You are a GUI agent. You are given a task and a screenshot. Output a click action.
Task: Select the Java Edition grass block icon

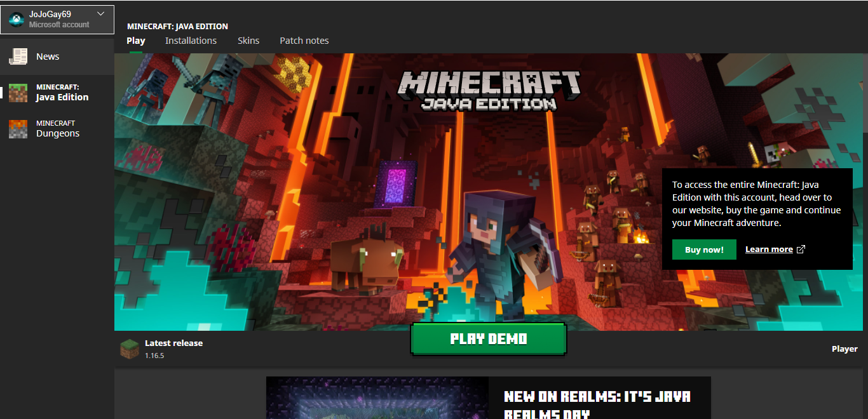[x=18, y=93]
